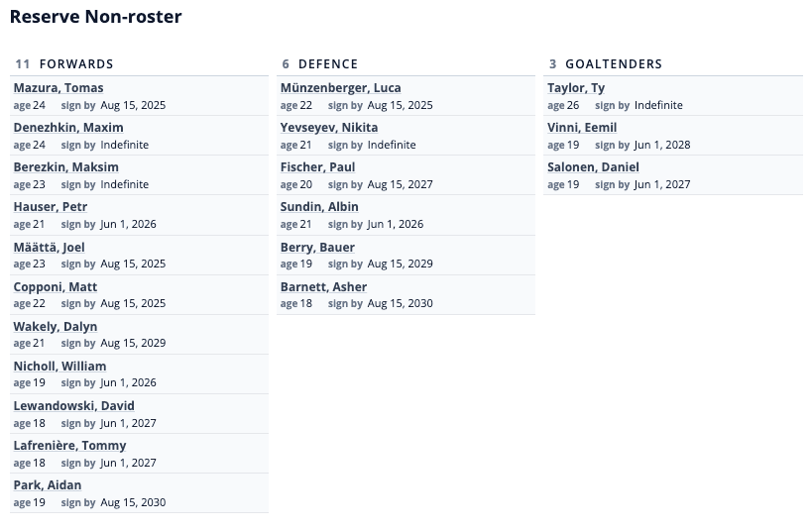This screenshot has width=812, height=530.
Task: Click the Denezhkin, Maxim link
Action: point(68,128)
